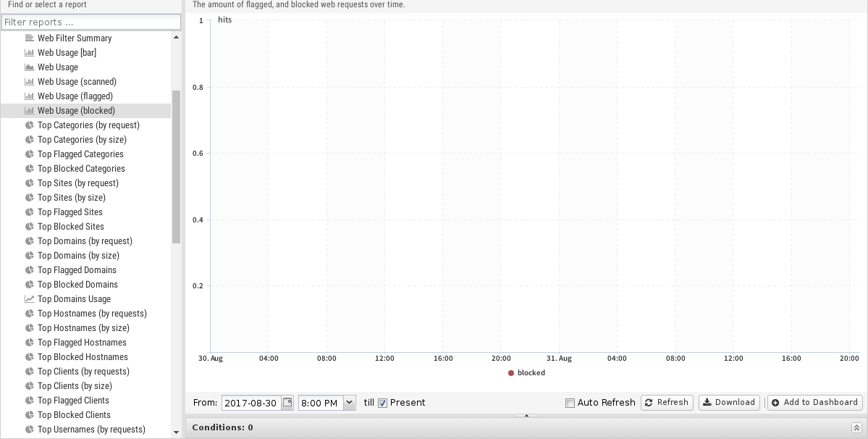Viewport: 868px width, 439px height.
Task: Select Top Usernames (by requests) report
Action: pyautogui.click(x=91, y=429)
